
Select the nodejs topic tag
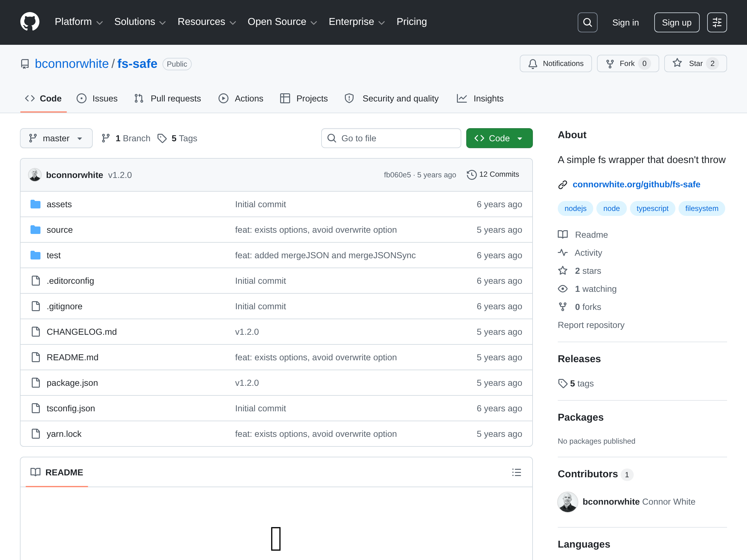(x=576, y=209)
